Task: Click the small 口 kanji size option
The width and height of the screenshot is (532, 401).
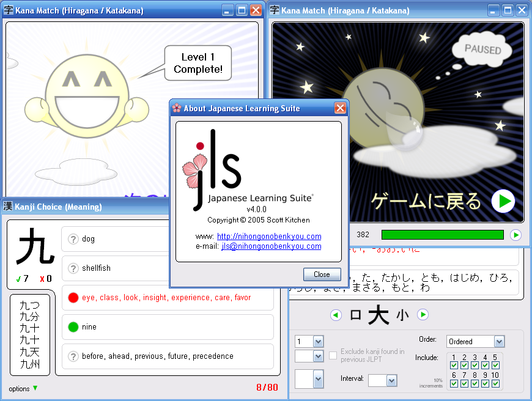Action: (355, 315)
